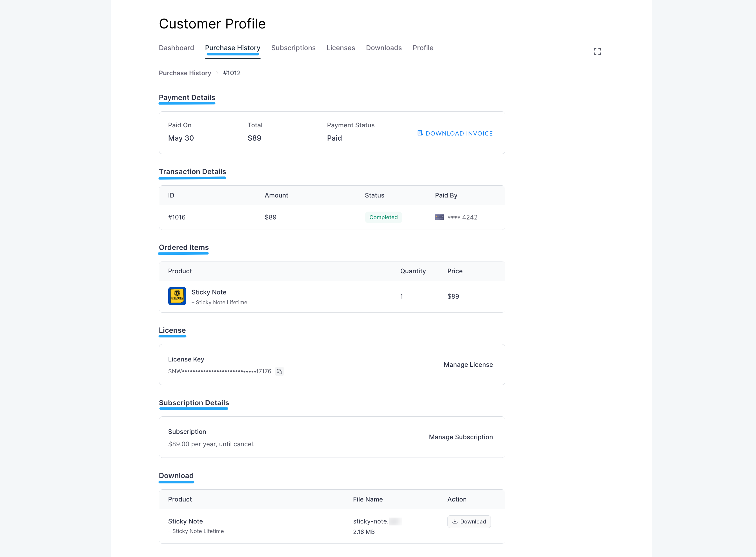Click Manage Subscription
756x557 pixels.
click(x=461, y=437)
